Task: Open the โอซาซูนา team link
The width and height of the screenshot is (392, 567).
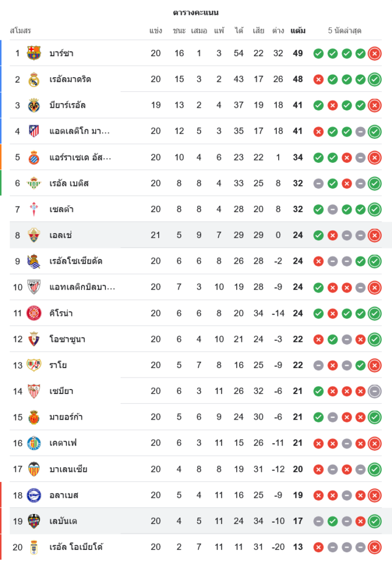Action: point(67,339)
